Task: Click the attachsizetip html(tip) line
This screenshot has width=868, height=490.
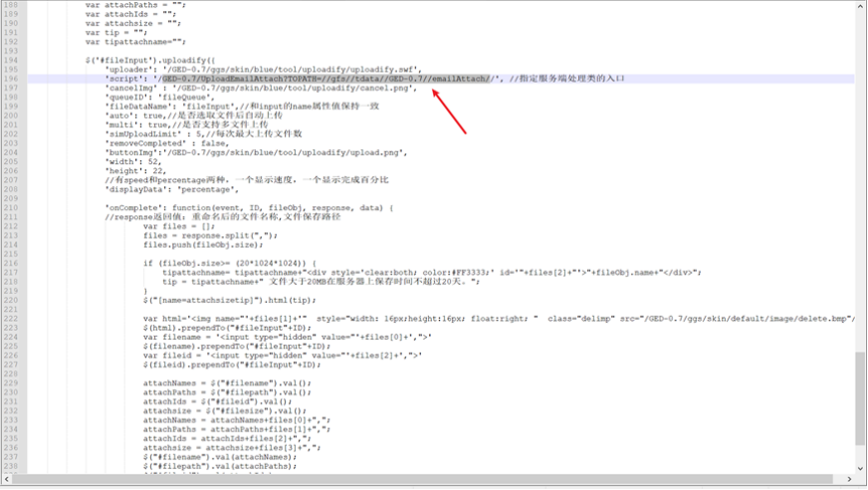Action: [230, 300]
